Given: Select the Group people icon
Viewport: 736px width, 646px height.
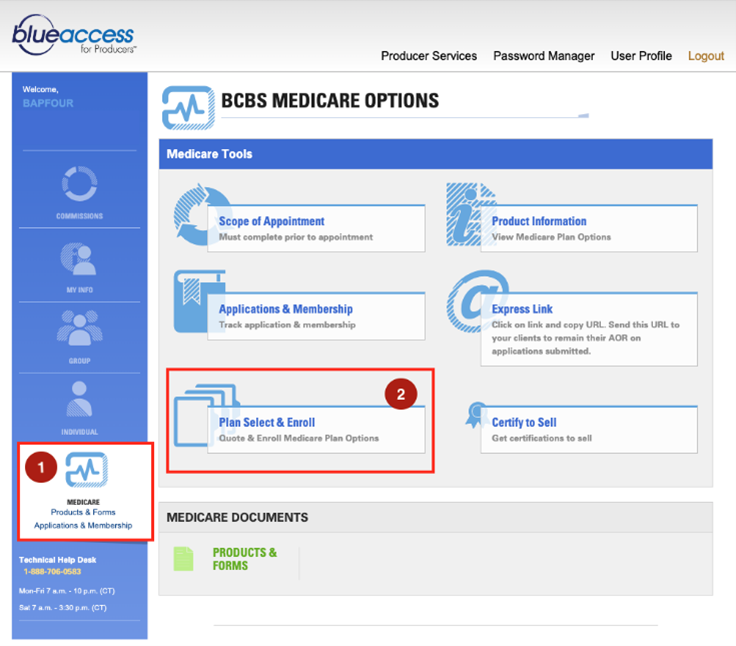Looking at the screenshot, I should click(79, 329).
